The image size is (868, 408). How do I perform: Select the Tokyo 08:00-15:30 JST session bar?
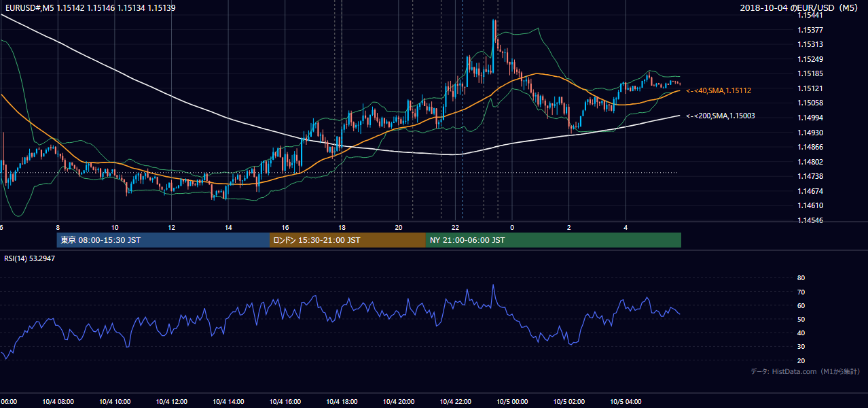[163, 240]
